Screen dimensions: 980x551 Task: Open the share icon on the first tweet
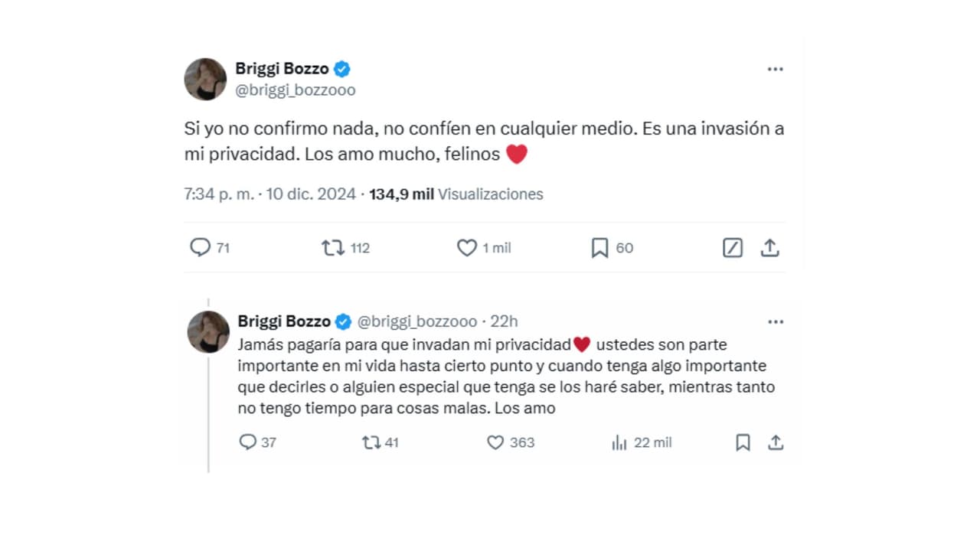[x=771, y=247]
